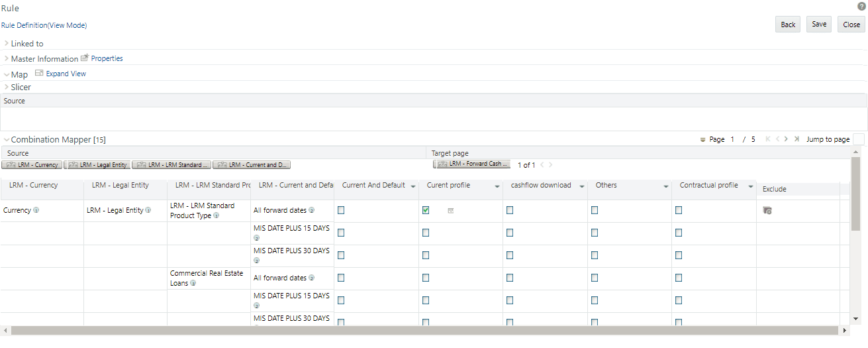Go to next page of Combination Mapper

(787, 139)
